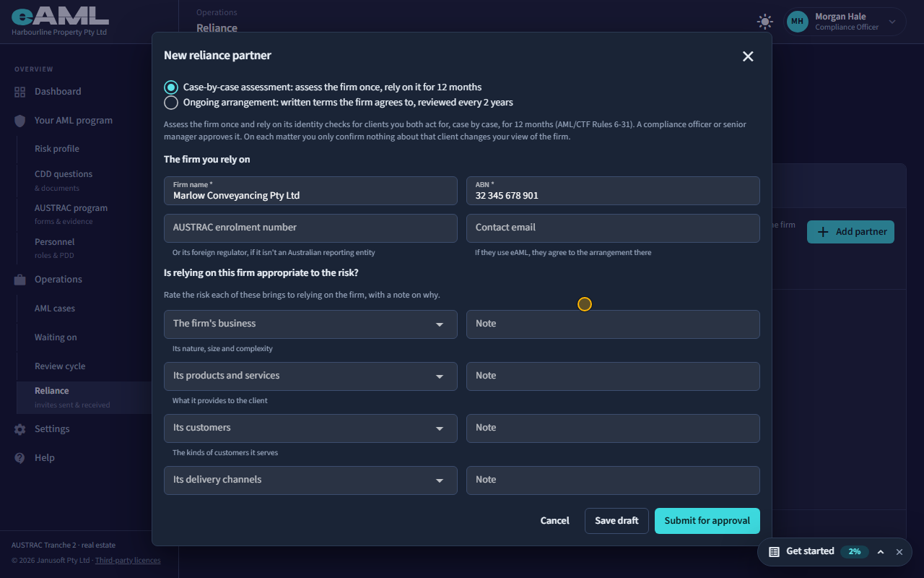This screenshot has height=578, width=924.
Task: Click the Add partner button
Action: click(850, 232)
